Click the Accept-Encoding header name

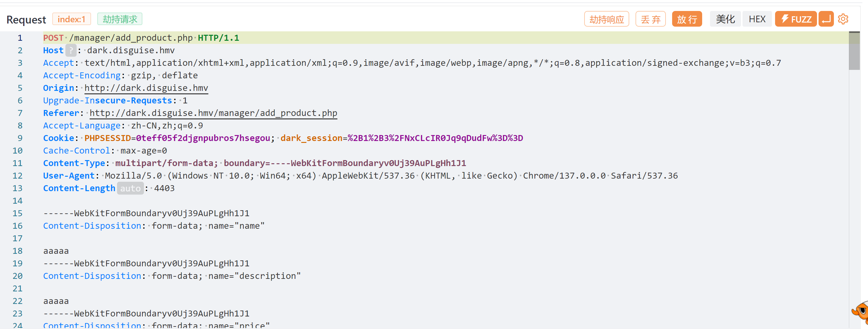click(x=82, y=76)
